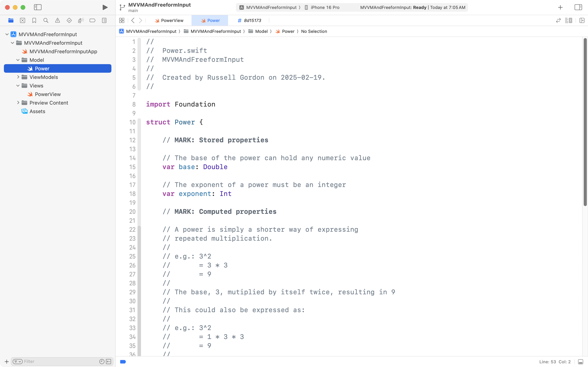Open the issue navigator warning icon

click(57, 20)
